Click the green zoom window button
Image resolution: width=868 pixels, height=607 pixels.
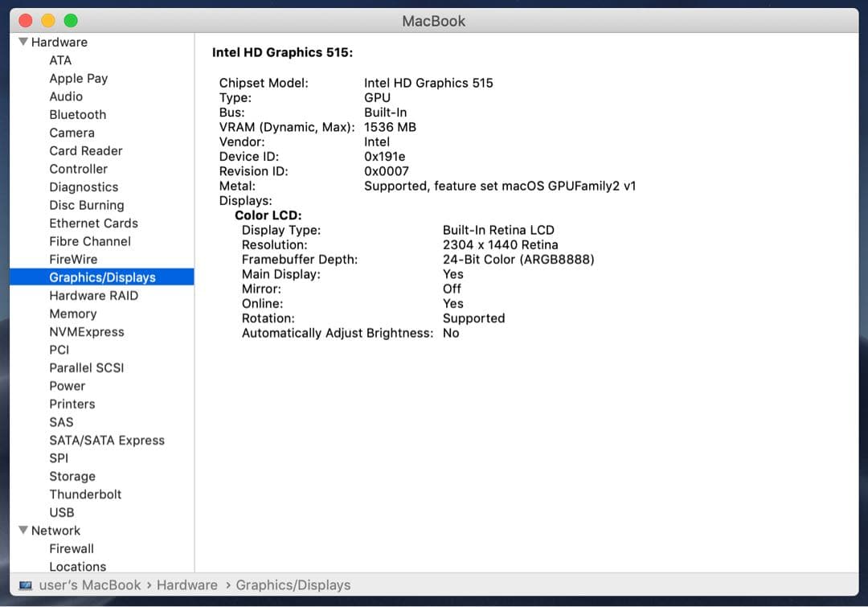pyautogui.click(x=71, y=21)
